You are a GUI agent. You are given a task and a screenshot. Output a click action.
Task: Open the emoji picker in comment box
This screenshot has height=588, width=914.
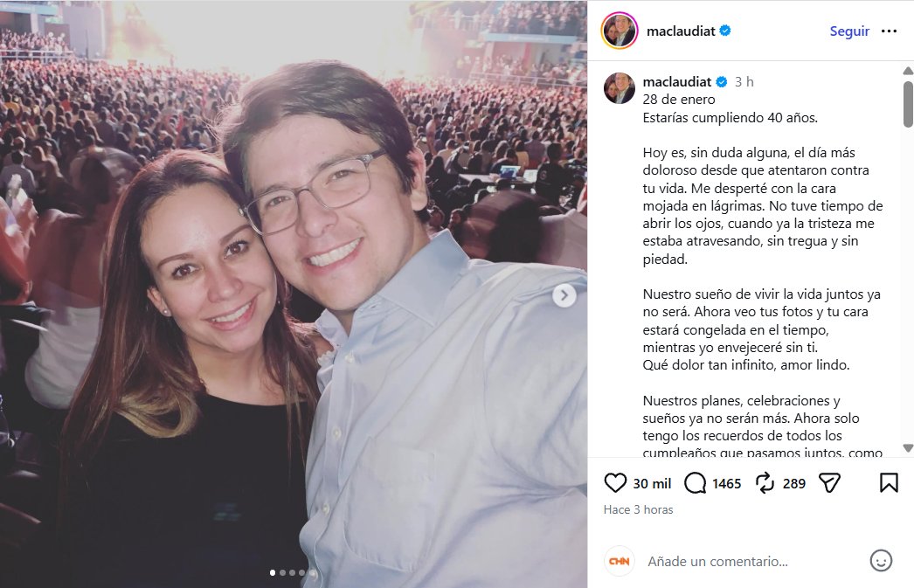pyautogui.click(x=881, y=561)
